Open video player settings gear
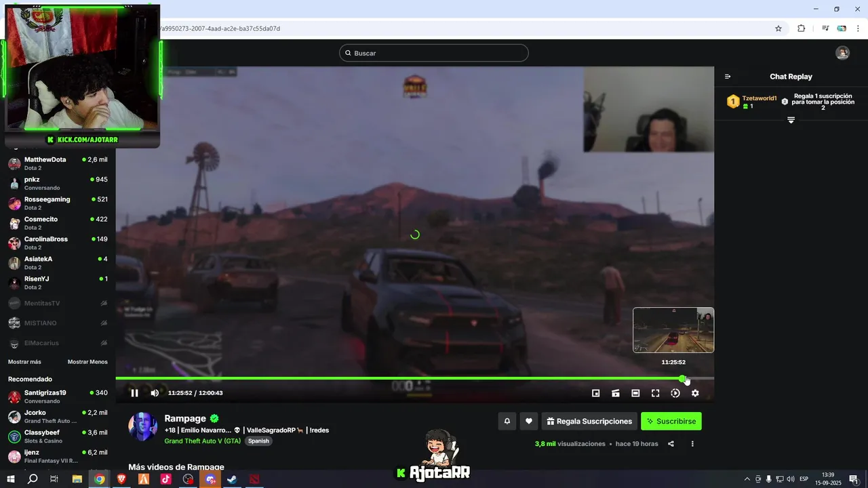This screenshot has width=868, height=488. [x=695, y=393]
